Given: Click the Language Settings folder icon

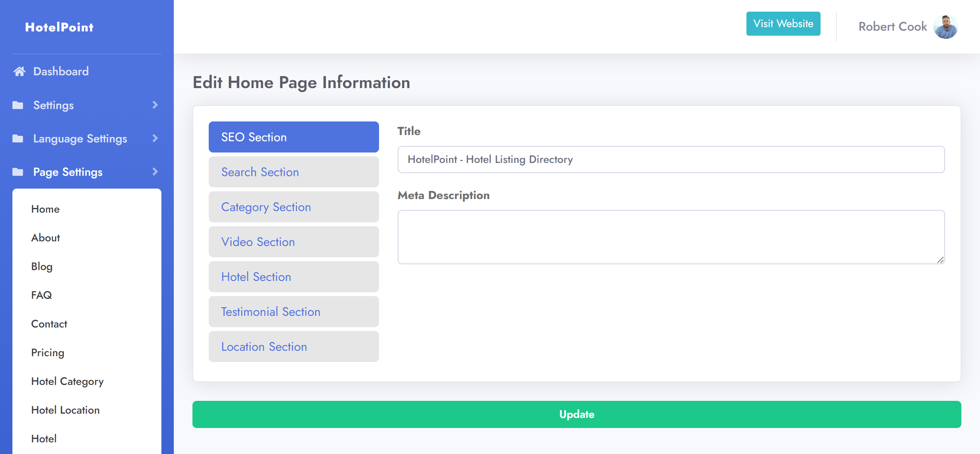Looking at the screenshot, I should tap(18, 139).
